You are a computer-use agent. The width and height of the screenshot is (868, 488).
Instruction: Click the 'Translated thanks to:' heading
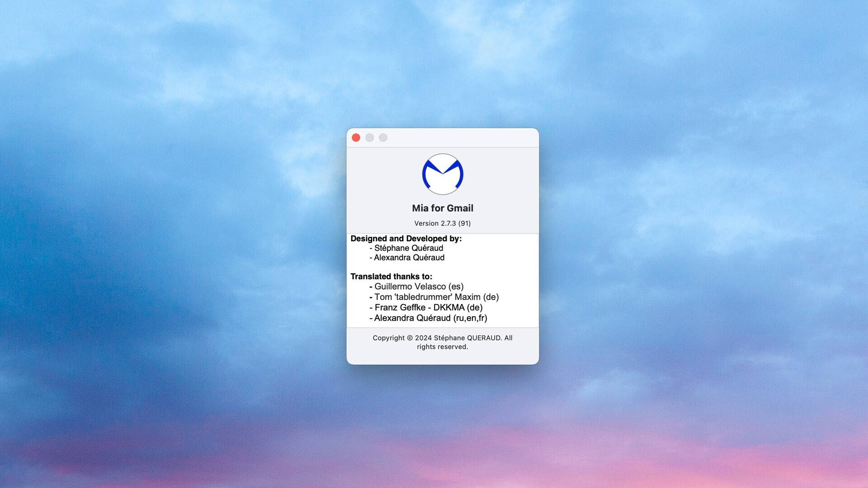pos(391,277)
